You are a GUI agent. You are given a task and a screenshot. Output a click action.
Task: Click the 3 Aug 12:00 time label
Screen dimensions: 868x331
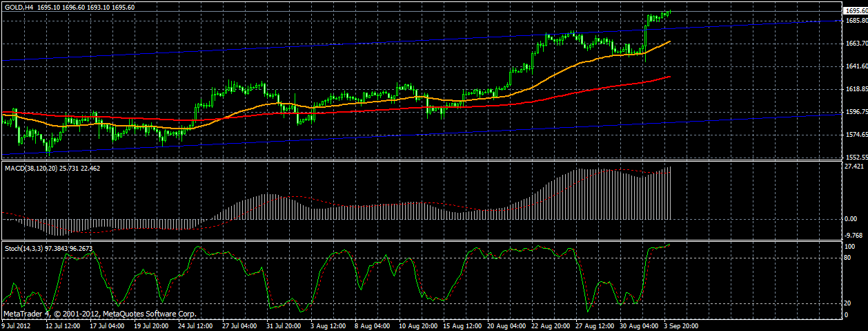tap(328, 325)
